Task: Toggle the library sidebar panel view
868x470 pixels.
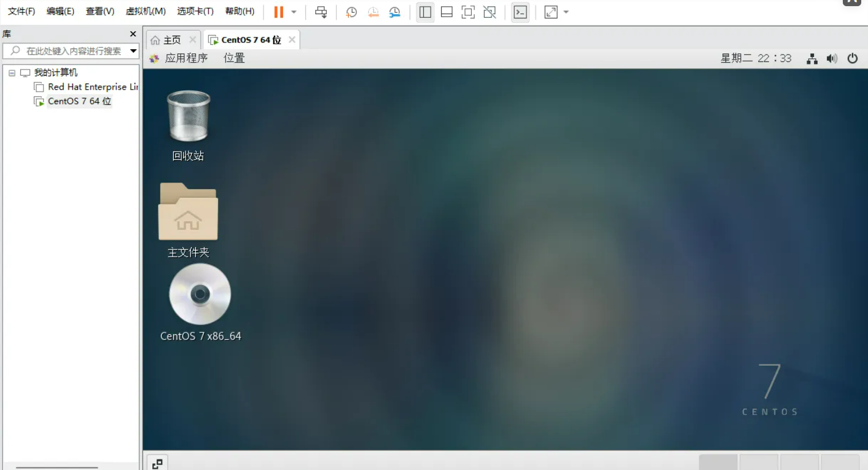Action: 425,12
